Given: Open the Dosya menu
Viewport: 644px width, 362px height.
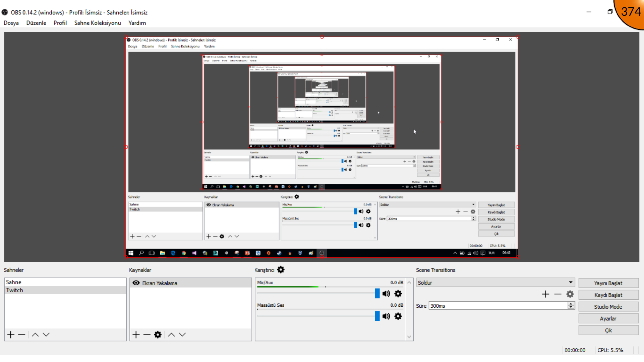Looking at the screenshot, I should [x=11, y=23].
